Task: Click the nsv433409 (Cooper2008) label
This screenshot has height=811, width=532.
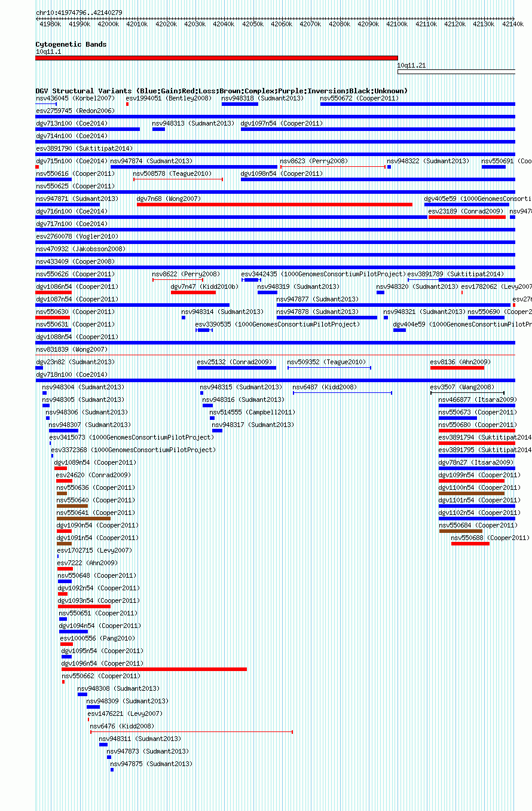Action: (x=75, y=261)
